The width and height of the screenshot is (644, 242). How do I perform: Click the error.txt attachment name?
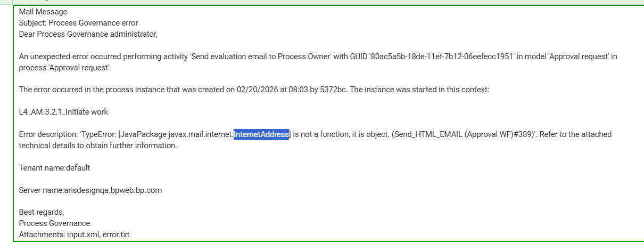(117, 234)
